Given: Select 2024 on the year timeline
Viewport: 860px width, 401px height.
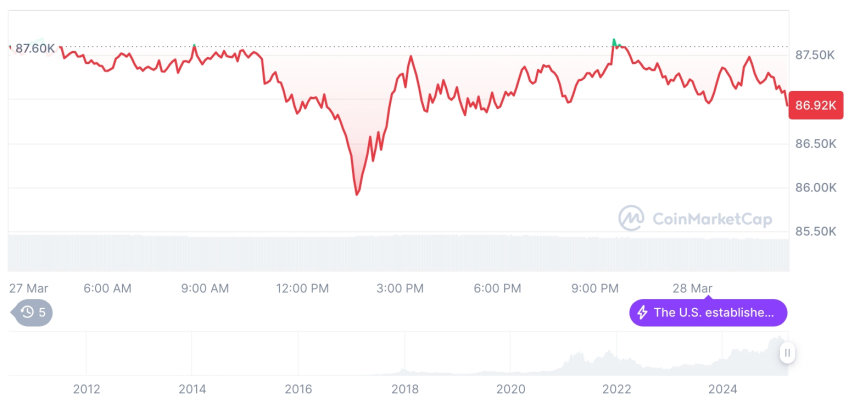Looking at the screenshot, I should tap(722, 388).
